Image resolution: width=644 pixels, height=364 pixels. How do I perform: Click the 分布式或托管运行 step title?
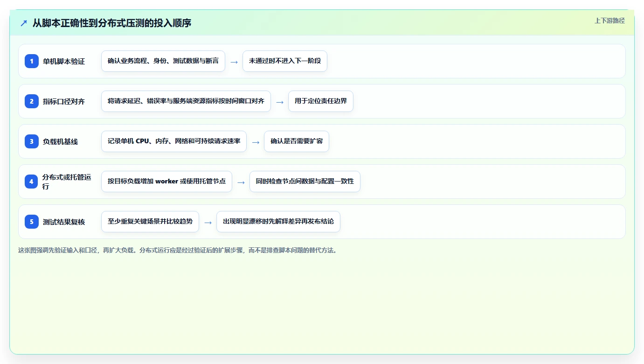pyautogui.click(x=67, y=182)
